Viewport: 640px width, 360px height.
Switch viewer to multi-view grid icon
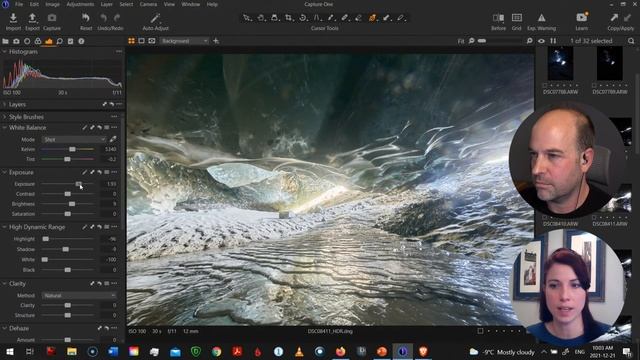[131, 41]
